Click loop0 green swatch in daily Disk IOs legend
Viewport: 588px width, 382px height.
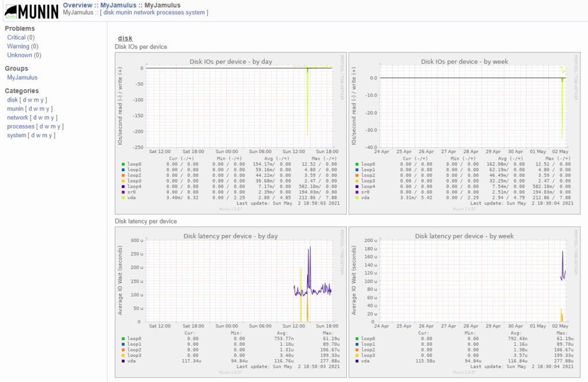point(123,164)
